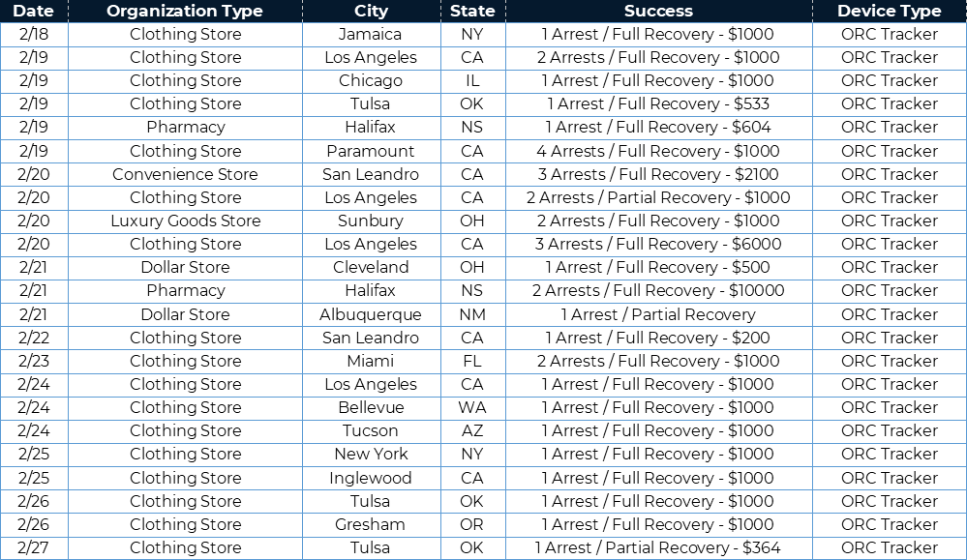Select the Organization Type column header
967x560 pixels.
[x=185, y=11]
